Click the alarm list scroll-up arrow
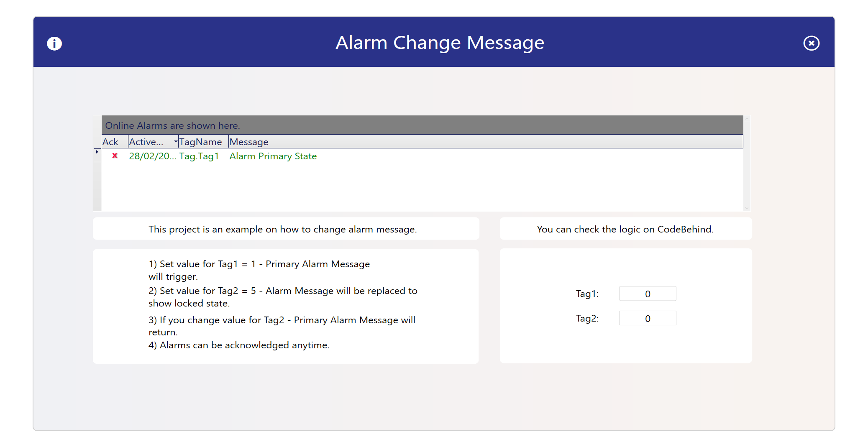The image size is (868, 447). 747,119
